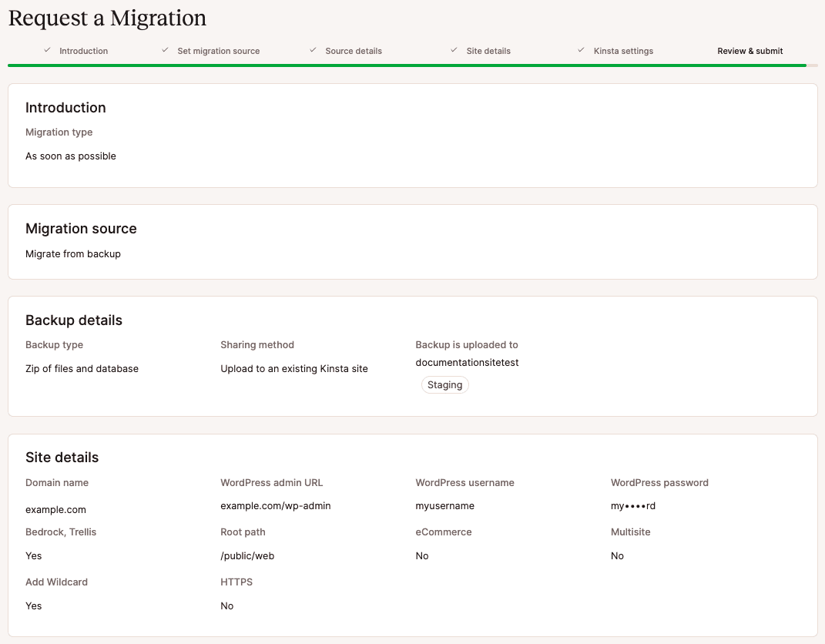Click the checkmark icon beside Kinsta settings

point(581,50)
